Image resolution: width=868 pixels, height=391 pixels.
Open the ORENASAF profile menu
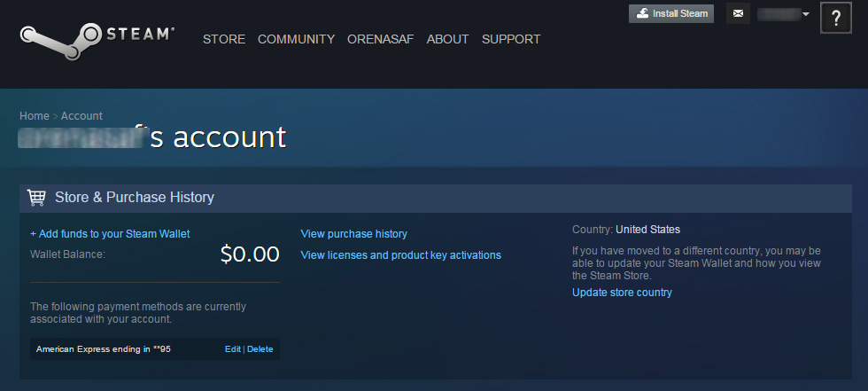point(380,39)
